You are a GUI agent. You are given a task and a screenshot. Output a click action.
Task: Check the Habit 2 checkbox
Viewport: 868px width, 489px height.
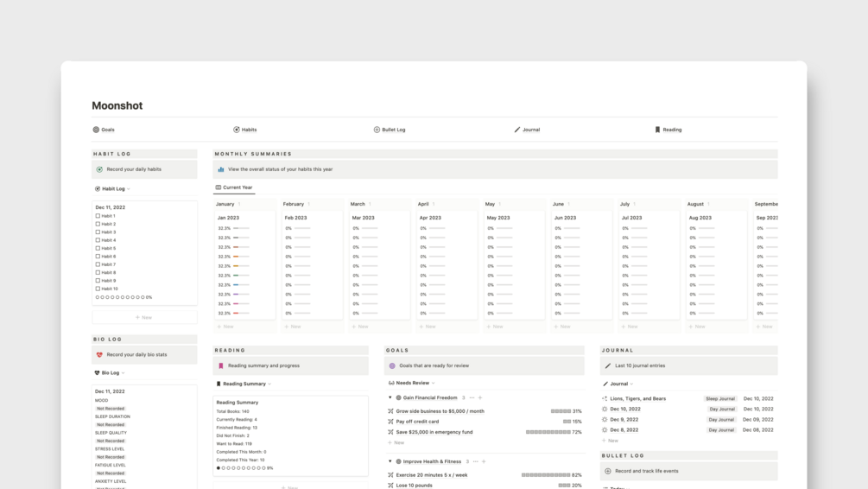pyautogui.click(x=98, y=224)
